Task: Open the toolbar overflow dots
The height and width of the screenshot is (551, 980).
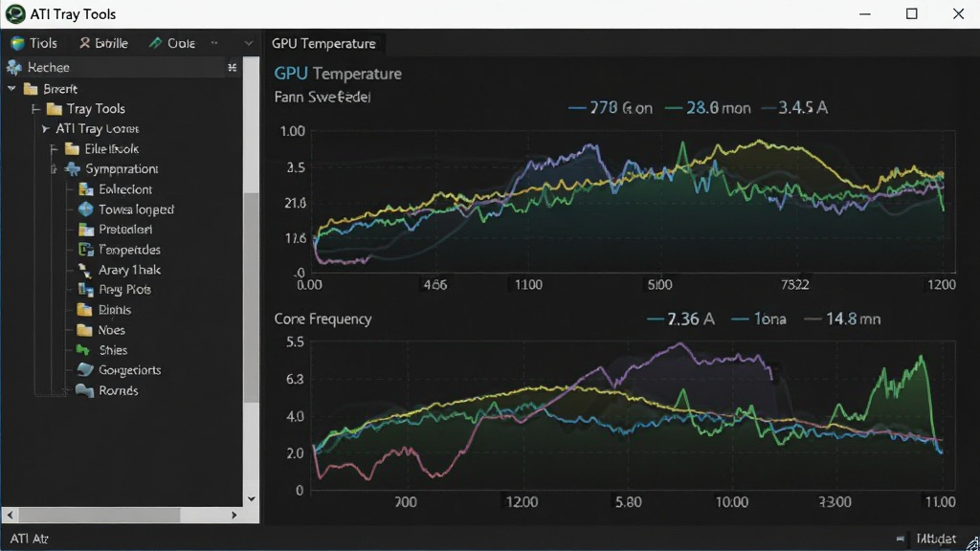Action: pos(214,43)
